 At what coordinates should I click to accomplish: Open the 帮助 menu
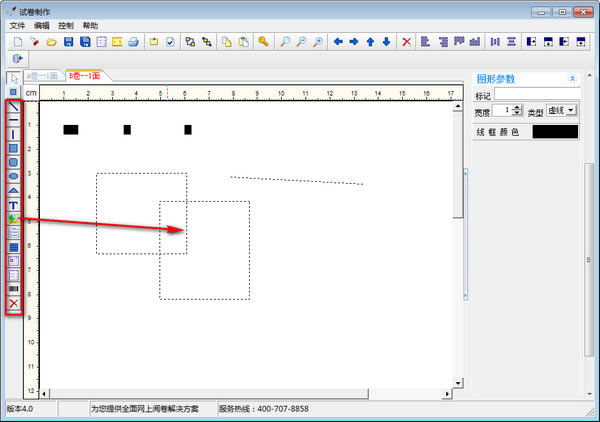91,24
